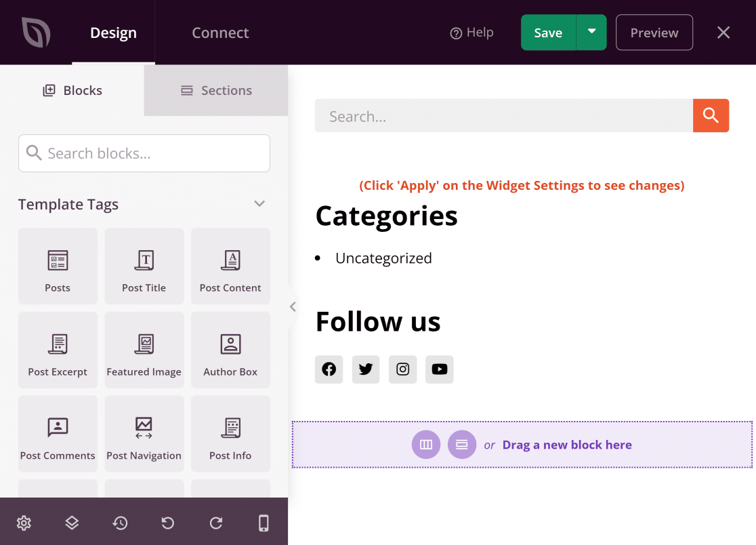Select the Author Box block
Viewport: 756px width, 545px height.
click(x=230, y=350)
